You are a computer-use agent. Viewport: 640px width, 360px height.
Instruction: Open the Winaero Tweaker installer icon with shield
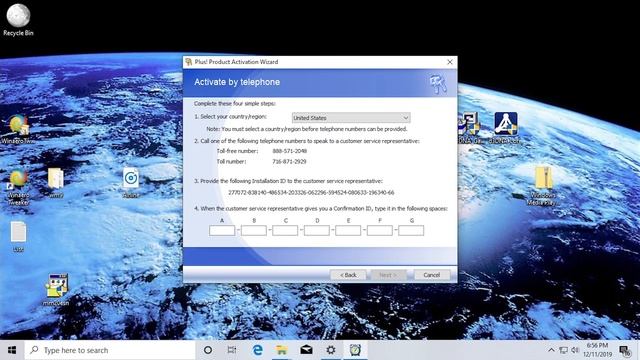18,129
